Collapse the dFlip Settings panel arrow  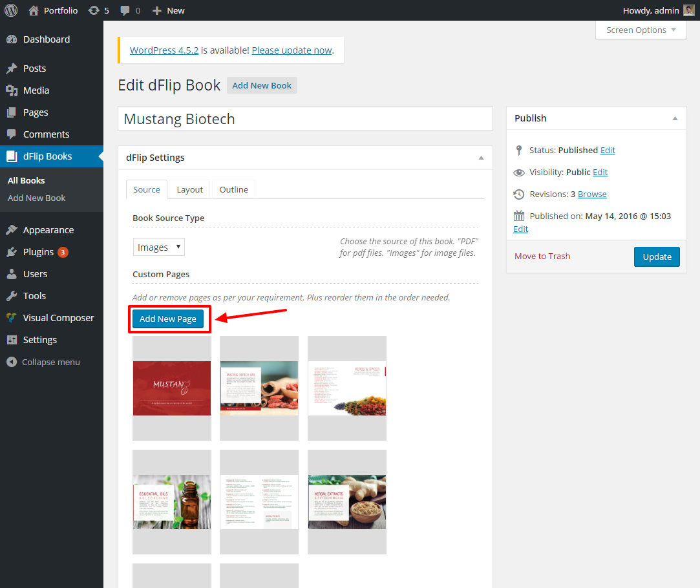pyautogui.click(x=481, y=158)
